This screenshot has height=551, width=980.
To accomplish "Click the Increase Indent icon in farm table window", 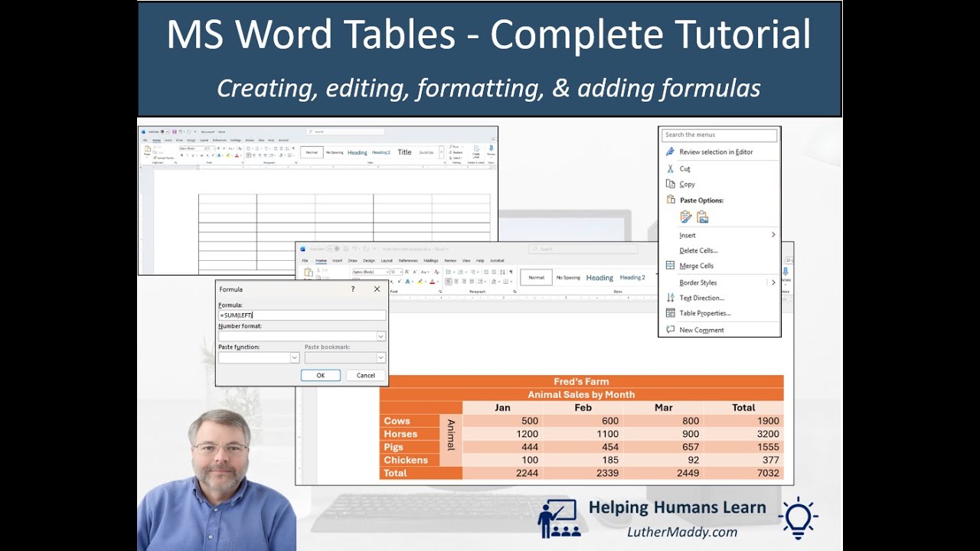I will pos(494,272).
